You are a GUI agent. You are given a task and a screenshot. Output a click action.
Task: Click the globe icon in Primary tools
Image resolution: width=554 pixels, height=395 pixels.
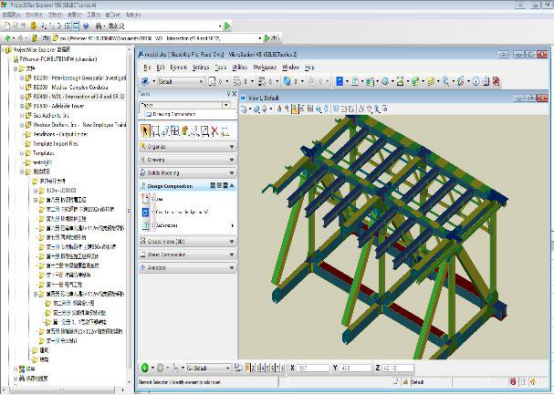tap(385, 81)
